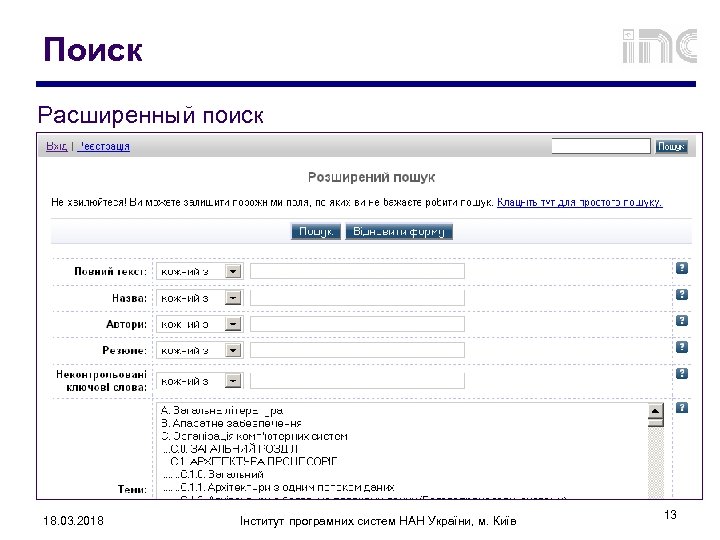Viewport: 720px width, 540px height.
Task: Select topic C.1. АРХІТЕКТУРА ПРОЦЕСОРІВ
Action: pos(253,461)
